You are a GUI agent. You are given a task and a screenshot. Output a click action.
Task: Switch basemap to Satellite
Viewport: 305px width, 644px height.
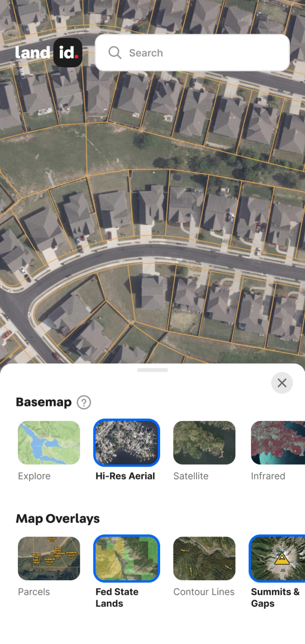[x=204, y=443]
